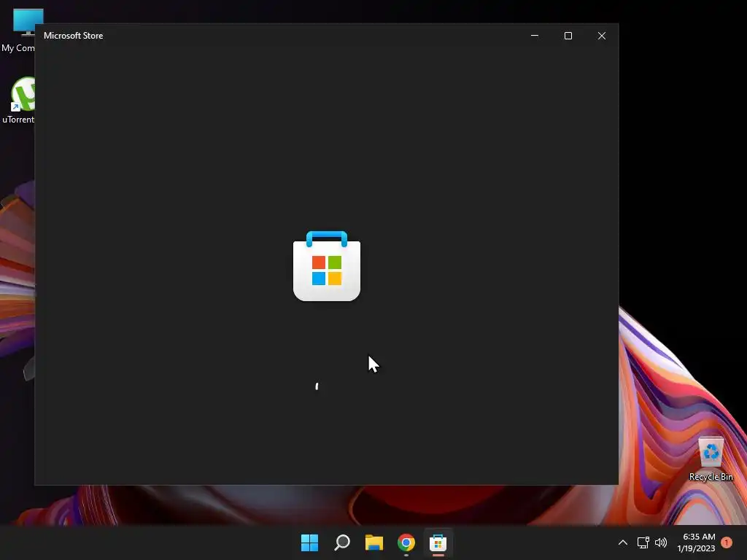Viewport: 747px width, 560px height.
Task: Click the Microsoft Store bag logo
Action: point(327,266)
